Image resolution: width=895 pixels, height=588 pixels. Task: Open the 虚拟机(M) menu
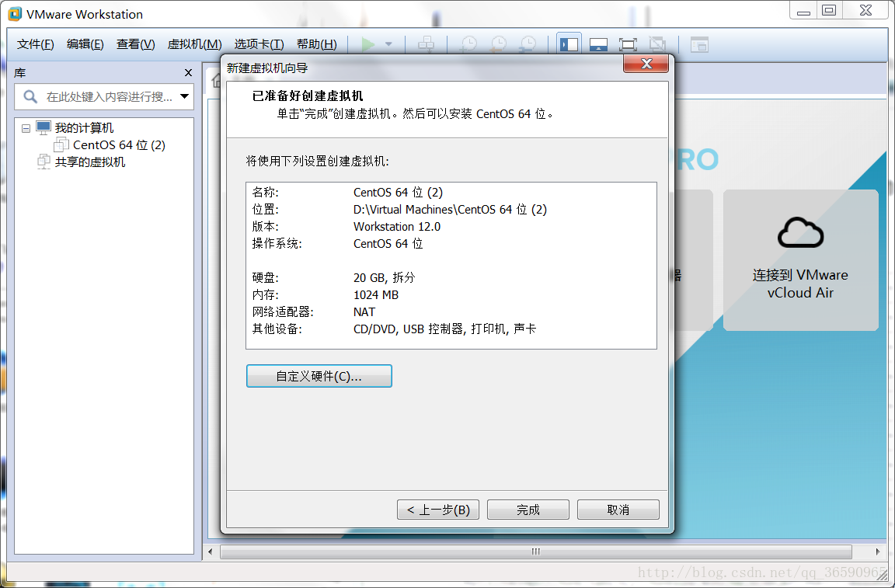(195, 44)
